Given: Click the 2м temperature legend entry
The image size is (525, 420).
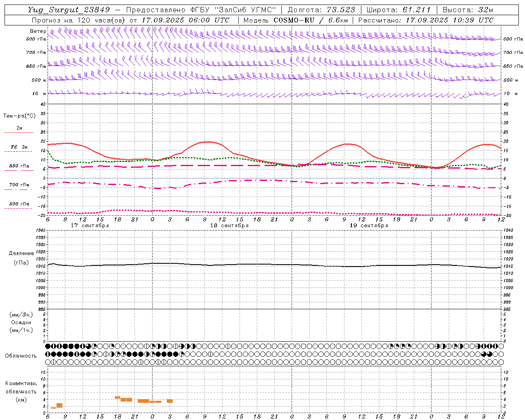Looking at the screenshot, I should pyautogui.click(x=19, y=128).
